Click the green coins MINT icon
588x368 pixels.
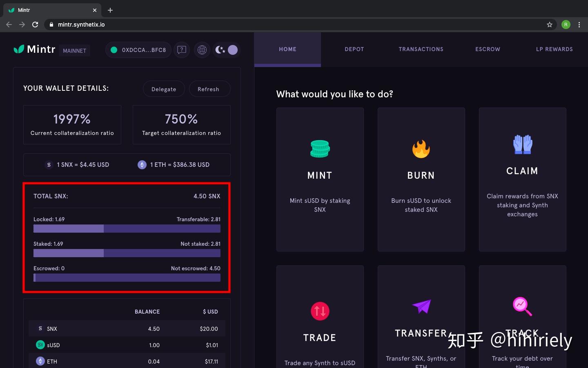pyautogui.click(x=320, y=149)
